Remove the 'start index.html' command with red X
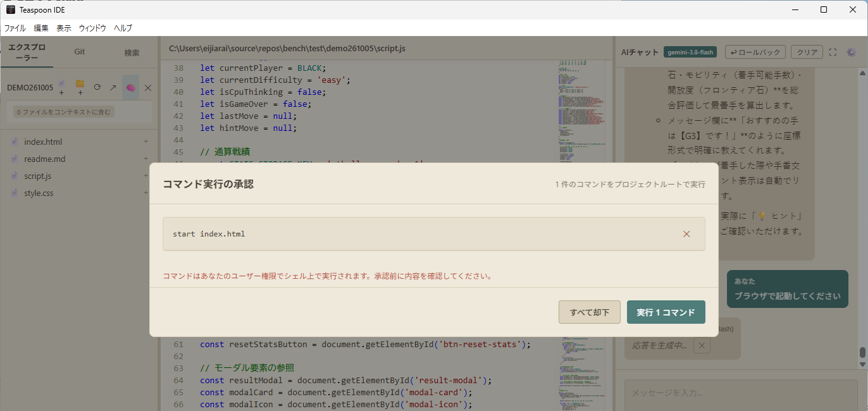Image resolution: width=868 pixels, height=411 pixels. pyautogui.click(x=686, y=234)
